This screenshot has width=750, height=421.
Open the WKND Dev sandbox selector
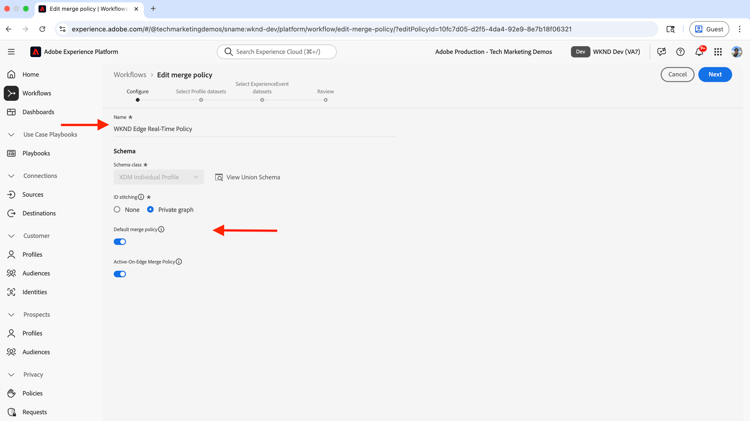606,52
